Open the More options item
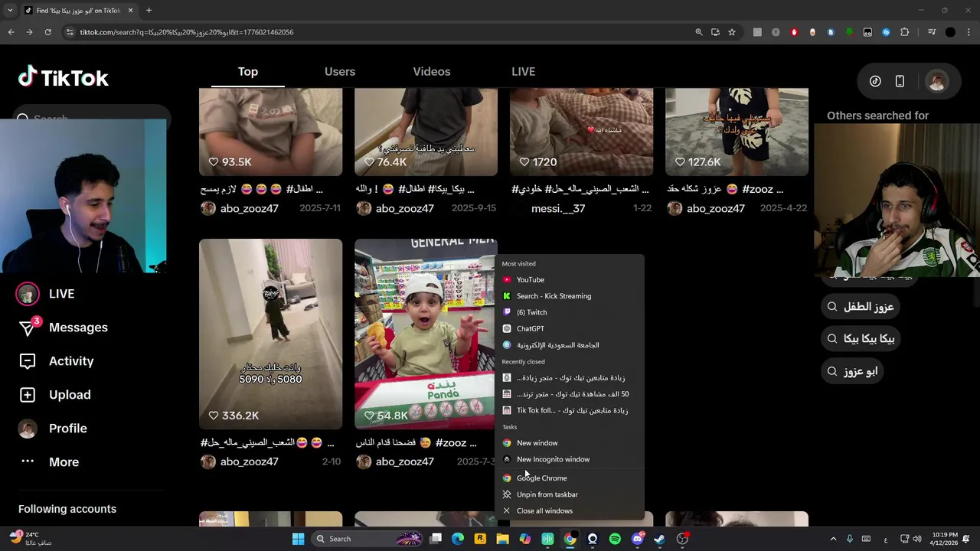The height and width of the screenshot is (551, 980). point(48,462)
